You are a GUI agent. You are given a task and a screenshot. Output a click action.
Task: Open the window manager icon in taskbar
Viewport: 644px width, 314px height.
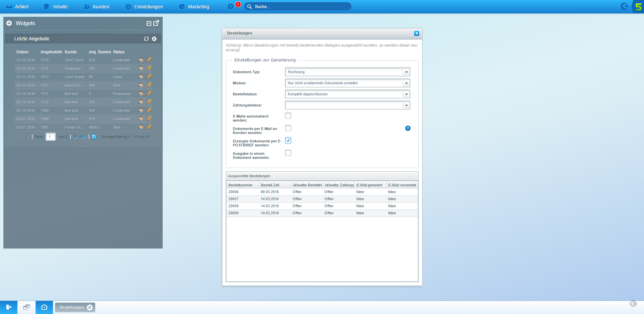click(x=26, y=307)
